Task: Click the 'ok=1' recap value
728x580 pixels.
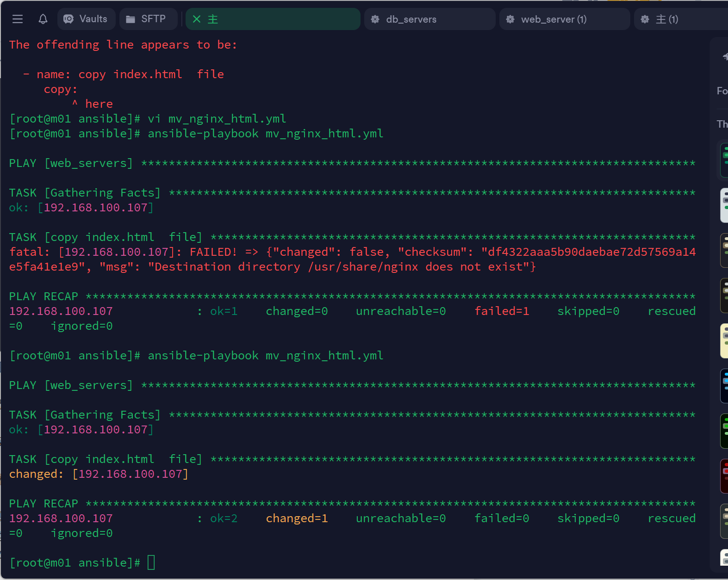Action: click(224, 311)
